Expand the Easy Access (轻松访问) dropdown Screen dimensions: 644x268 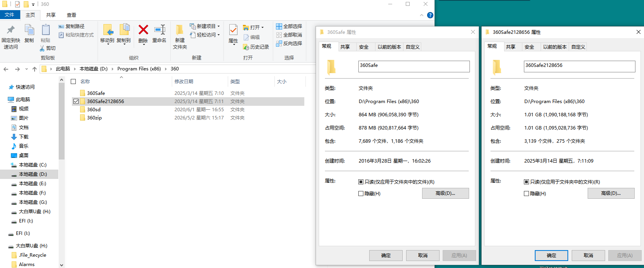218,35
